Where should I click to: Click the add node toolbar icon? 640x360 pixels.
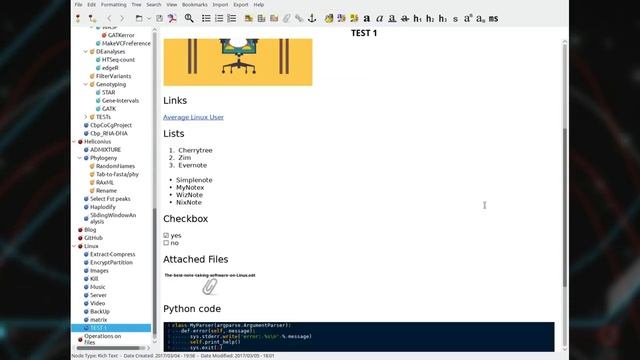(78, 18)
